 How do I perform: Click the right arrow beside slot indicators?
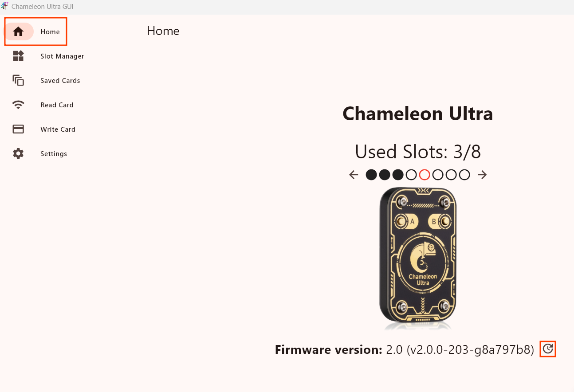(482, 175)
